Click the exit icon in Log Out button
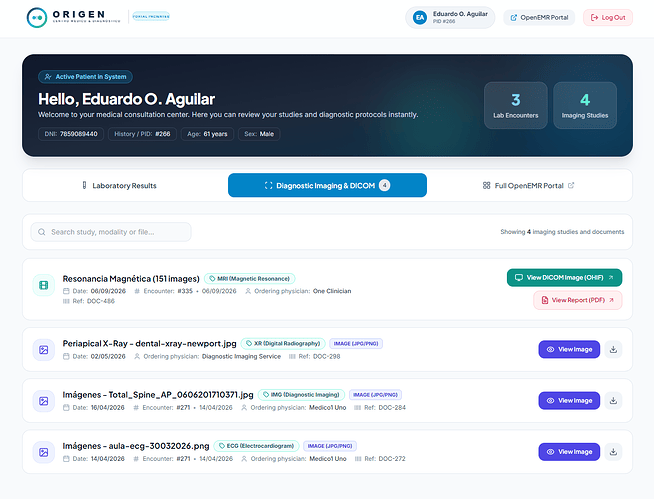Screen dimensions: 654x499 [594, 18]
